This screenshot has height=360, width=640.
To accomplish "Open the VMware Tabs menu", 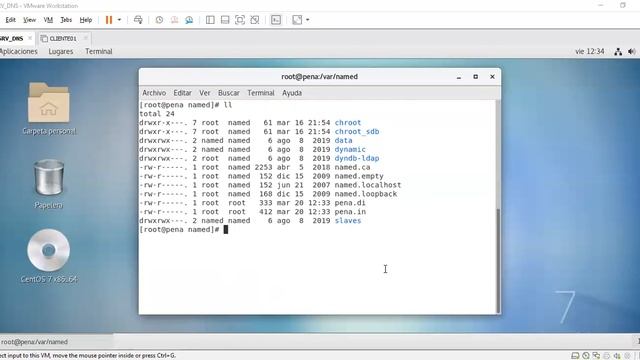I will click(x=66, y=20).
